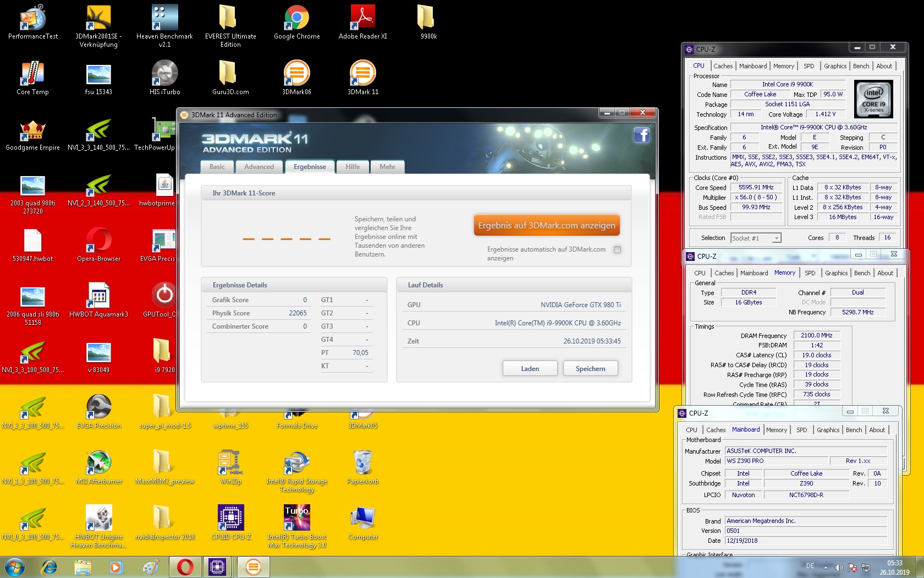
Task: Open Graphics tab in bottom CPU-Z window
Action: [x=828, y=430]
